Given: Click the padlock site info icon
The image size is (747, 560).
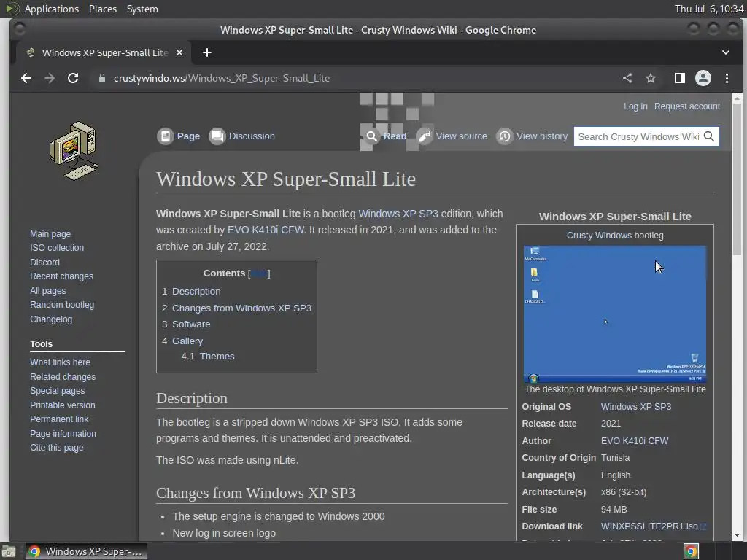Looking at the screenshot, I should coord(101,78).
